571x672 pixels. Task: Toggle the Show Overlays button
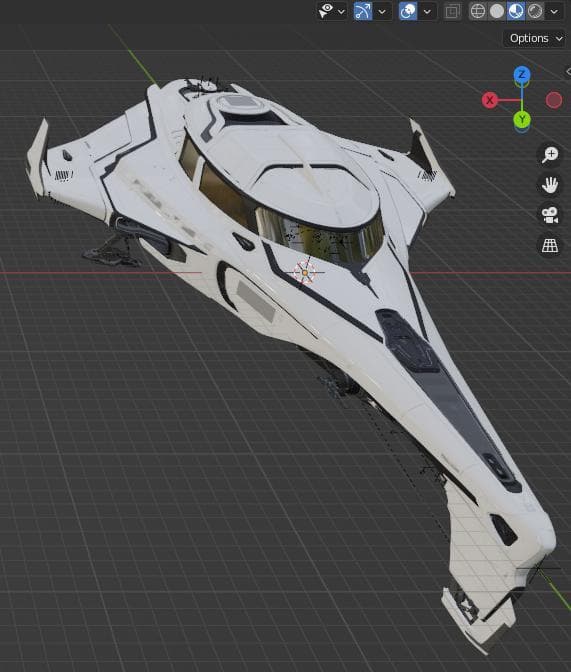408,11
